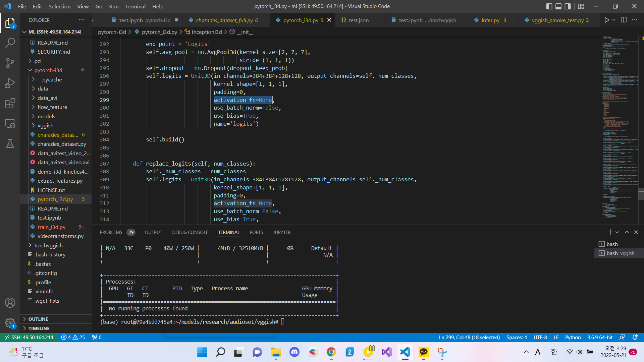The image size is (644, 362).
Task: Click Python language mode in status bar
Action: [x=573, y=337]
